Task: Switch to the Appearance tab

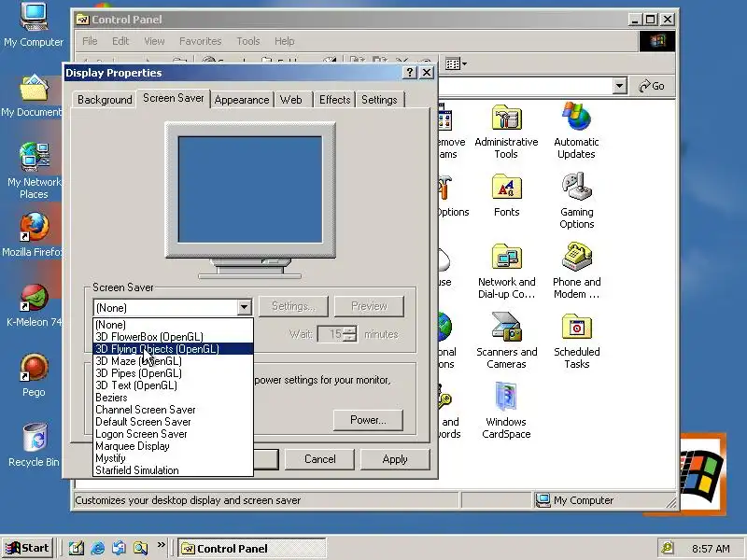Action: pos(242,100)
